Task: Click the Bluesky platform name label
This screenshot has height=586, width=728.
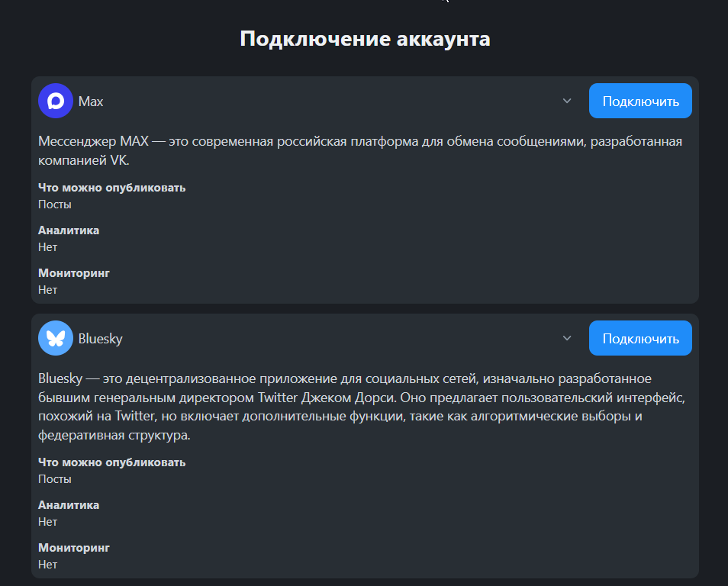Action: [x=101, y=339]
